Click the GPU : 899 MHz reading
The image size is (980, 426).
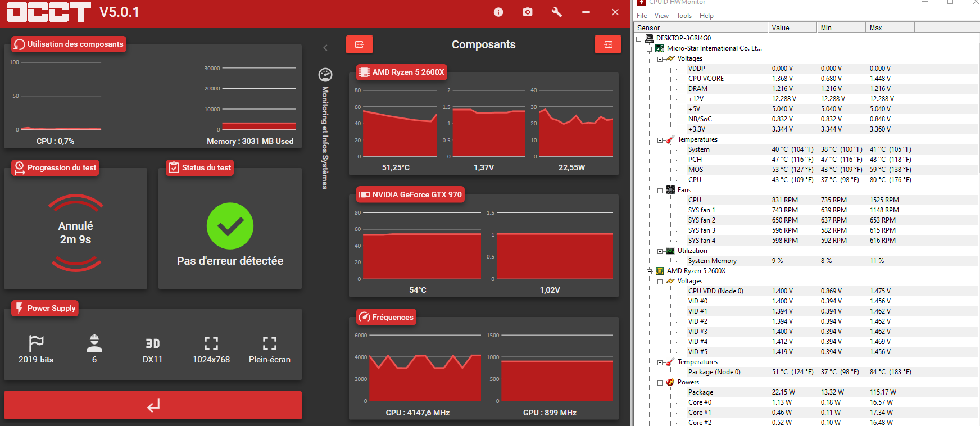coord(550,413)
